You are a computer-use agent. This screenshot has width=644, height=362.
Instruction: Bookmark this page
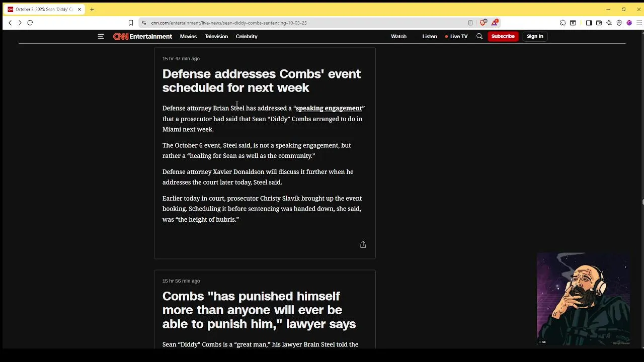pyautogui.click(x=131, y=23)
